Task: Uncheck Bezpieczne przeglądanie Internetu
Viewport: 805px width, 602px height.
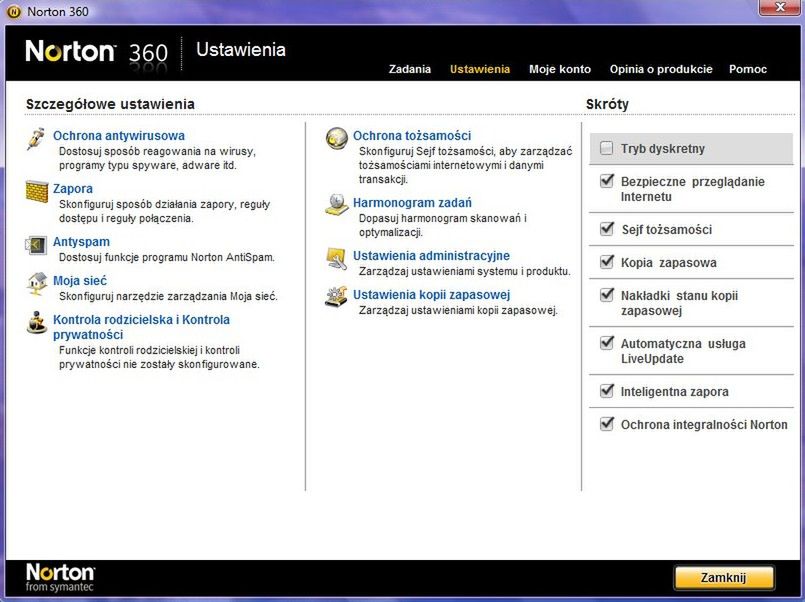Action: pos(607,181)
